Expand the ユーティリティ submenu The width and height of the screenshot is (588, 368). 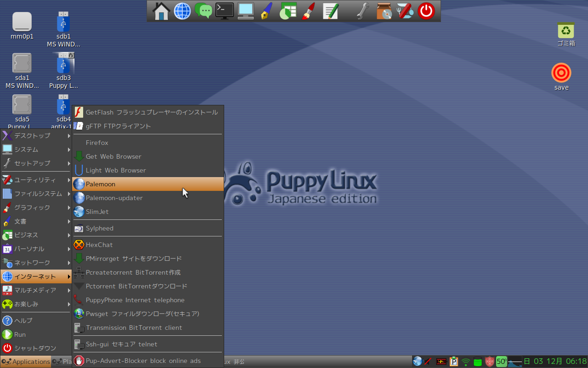coord(36,180)
